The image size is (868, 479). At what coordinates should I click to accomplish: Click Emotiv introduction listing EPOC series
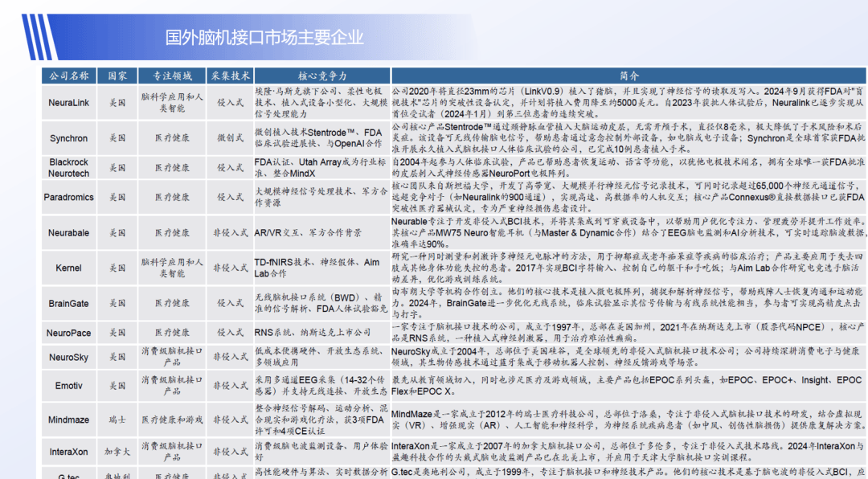pos(628,386)
